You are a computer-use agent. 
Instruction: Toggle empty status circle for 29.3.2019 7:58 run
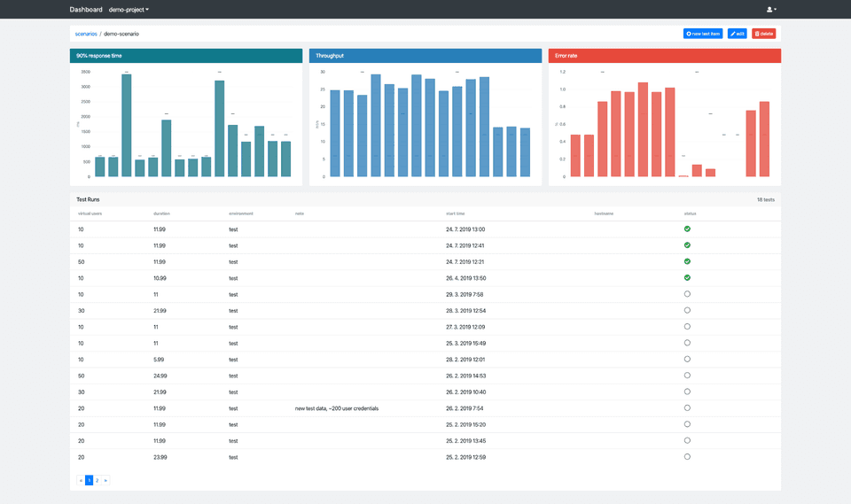(x=687, y=294)
